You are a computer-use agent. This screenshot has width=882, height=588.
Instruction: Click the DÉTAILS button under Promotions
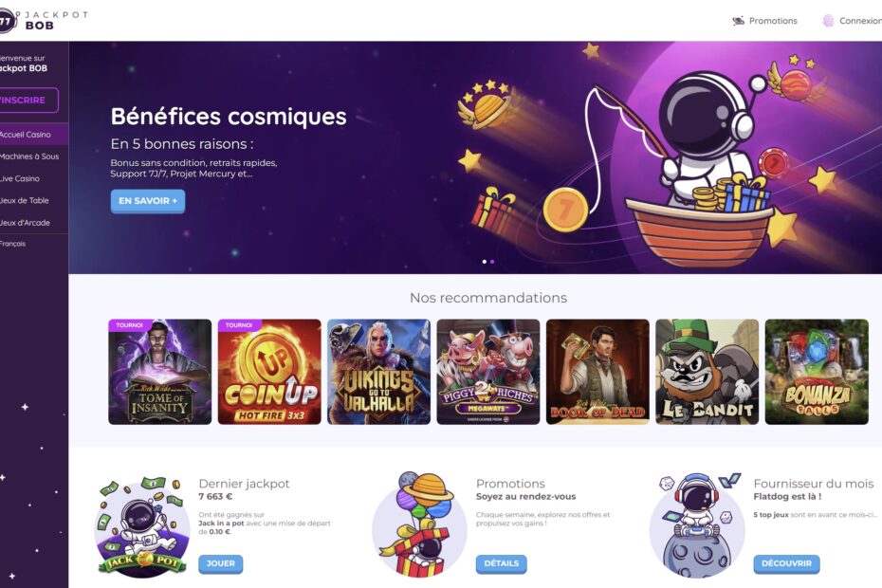[501, 563]
